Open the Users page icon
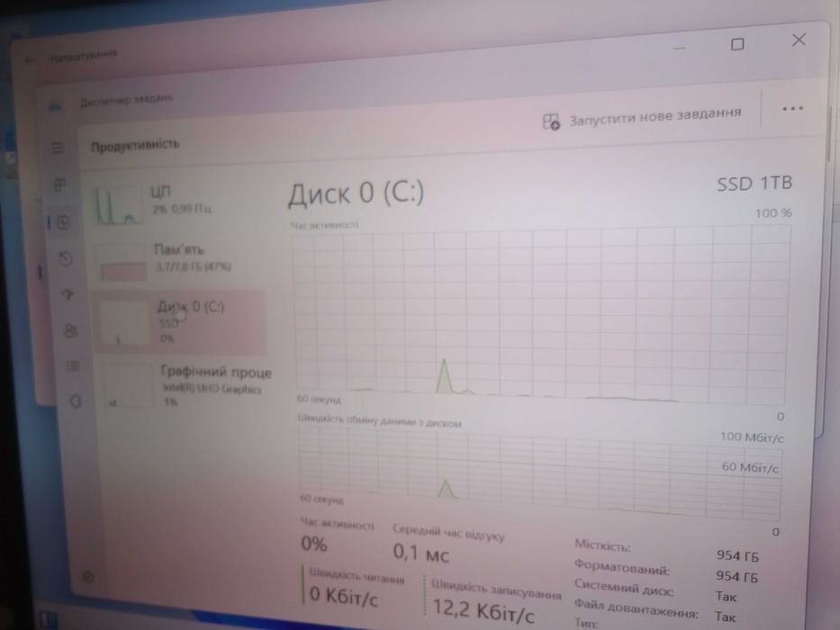 click(x=71, y=330)
